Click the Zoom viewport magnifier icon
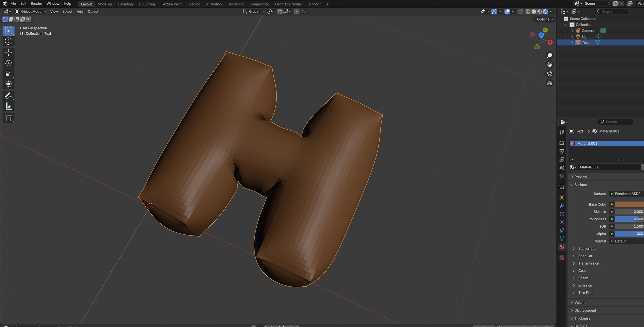Screen dimensions: 644x327 (549, 55)
